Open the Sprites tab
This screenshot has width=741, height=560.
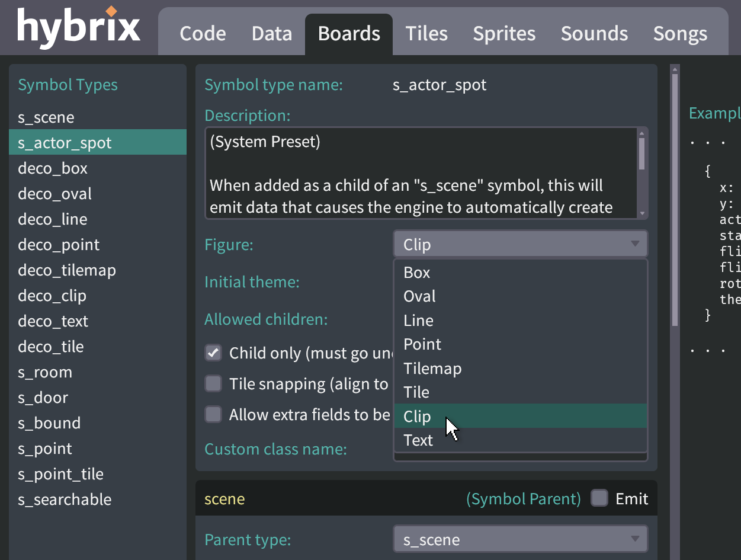coord(504,34)
